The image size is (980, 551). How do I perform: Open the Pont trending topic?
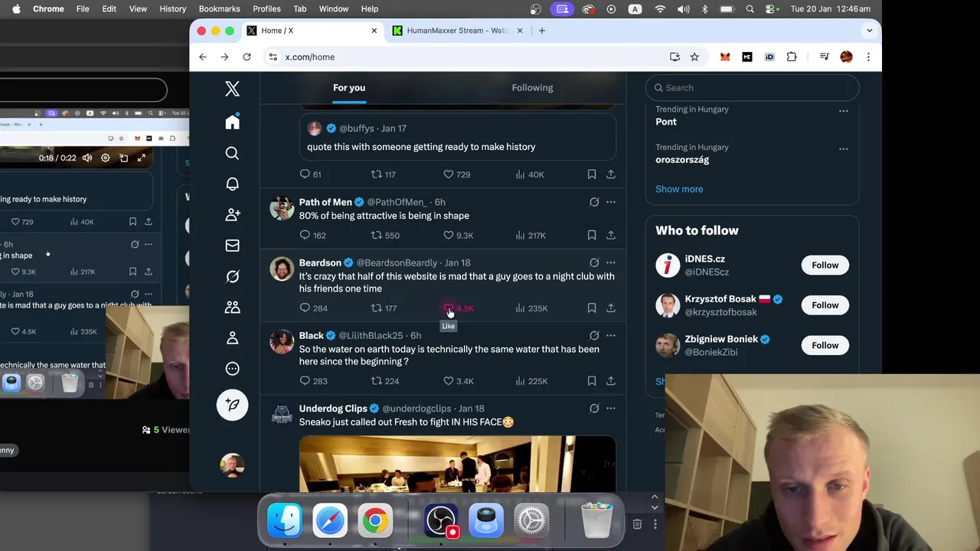click(666, 122)
